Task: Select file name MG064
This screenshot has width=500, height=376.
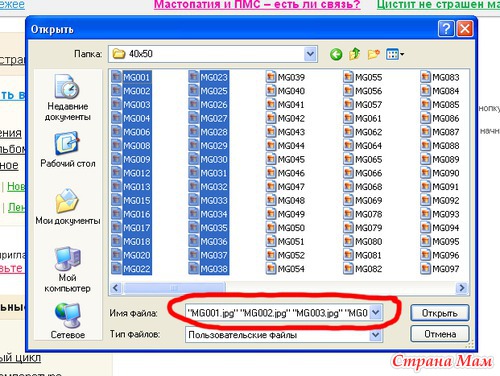Action: pos(368,146)
